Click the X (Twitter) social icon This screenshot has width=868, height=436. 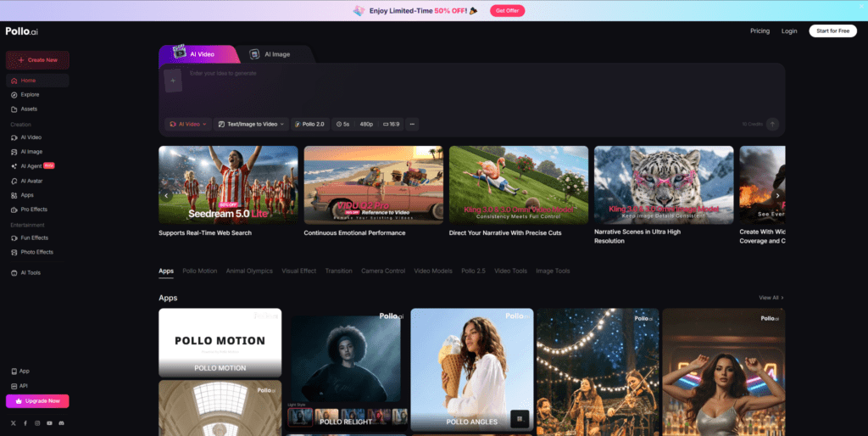(14, 422)
